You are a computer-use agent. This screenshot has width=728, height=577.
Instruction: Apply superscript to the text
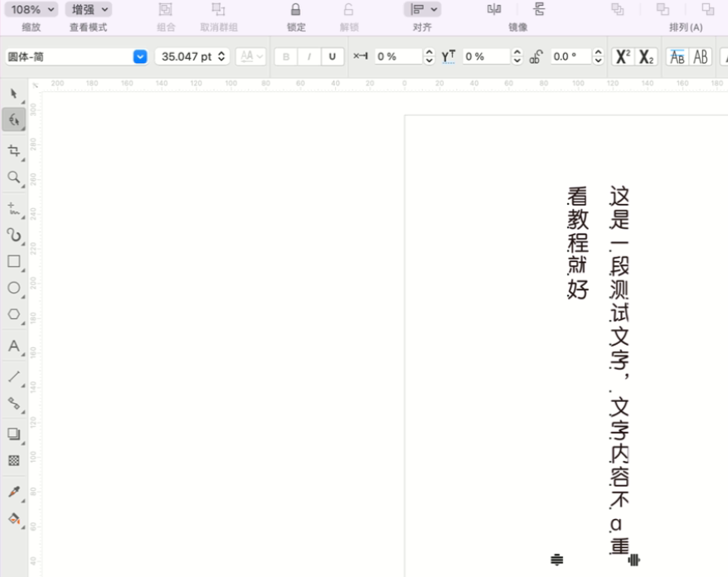pos(622,57)
